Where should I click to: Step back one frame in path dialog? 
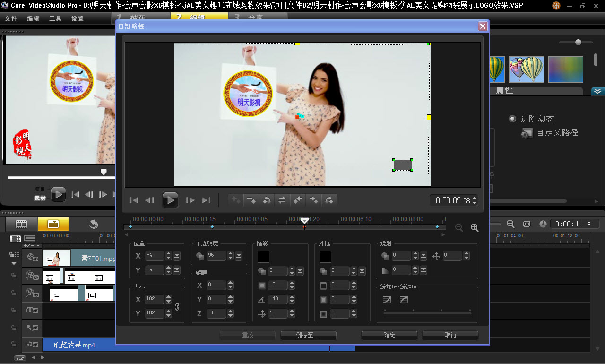tap(149, 200)
